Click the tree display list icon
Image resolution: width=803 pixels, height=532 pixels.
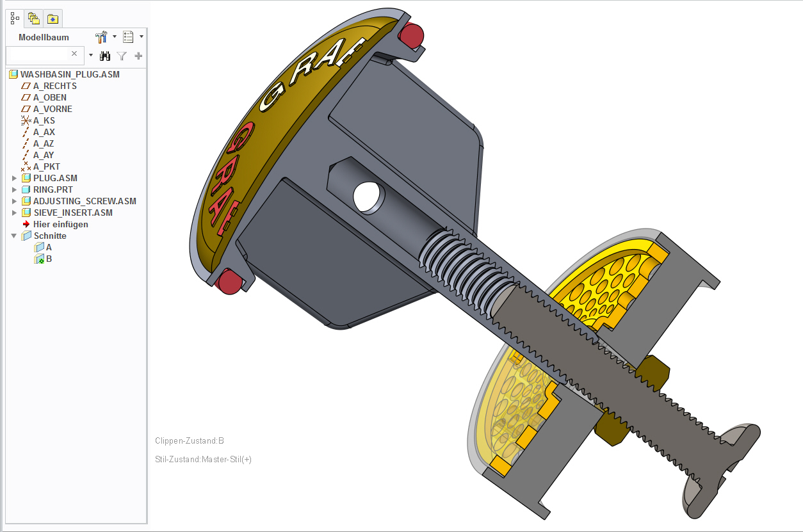(128, 37)
